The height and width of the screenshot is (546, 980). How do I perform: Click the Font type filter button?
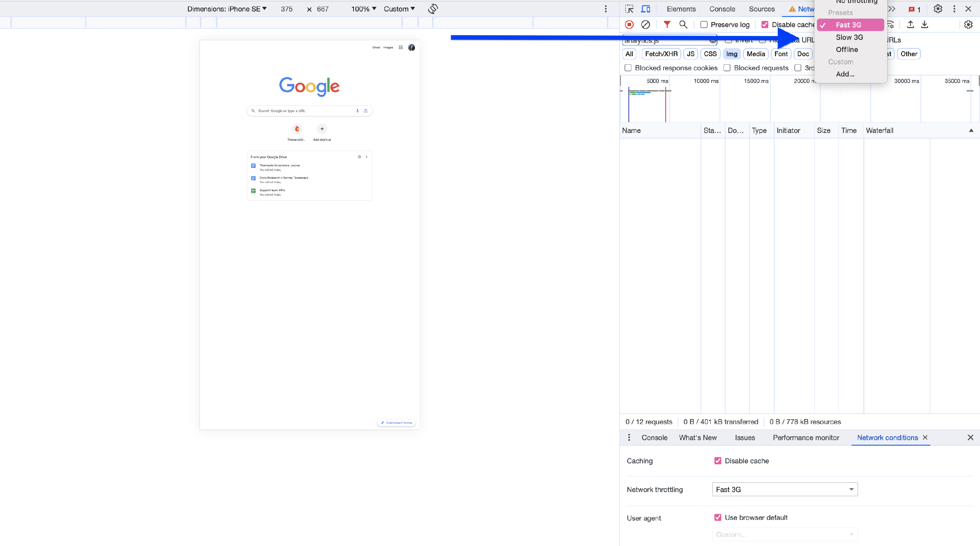781,54
